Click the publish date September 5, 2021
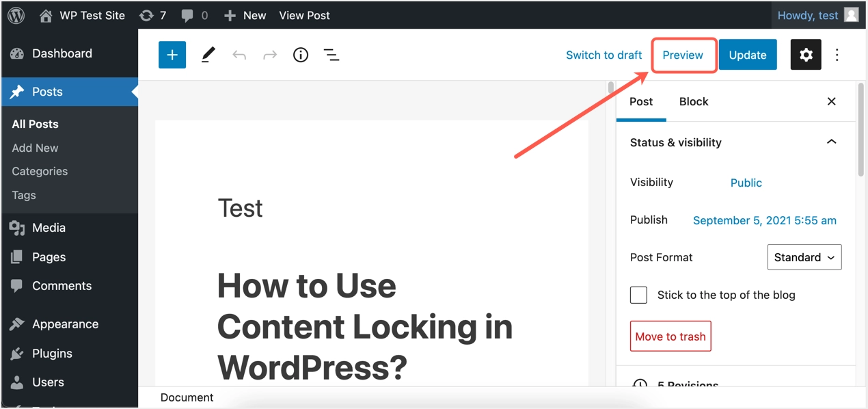Viewport: 868px width, 409px height. 765,220
